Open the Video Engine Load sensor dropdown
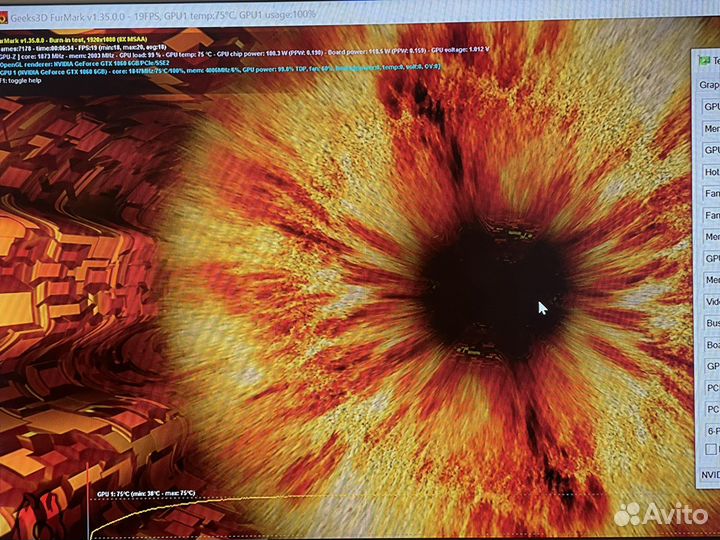720x540 pixels. (712, 301)
